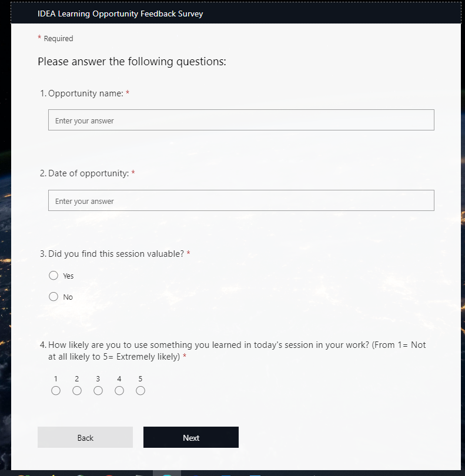This screenshot has height=476, width=465.
Task: Click the red asterisk beside Date of opportunity
Action: [x=133, y=173]
